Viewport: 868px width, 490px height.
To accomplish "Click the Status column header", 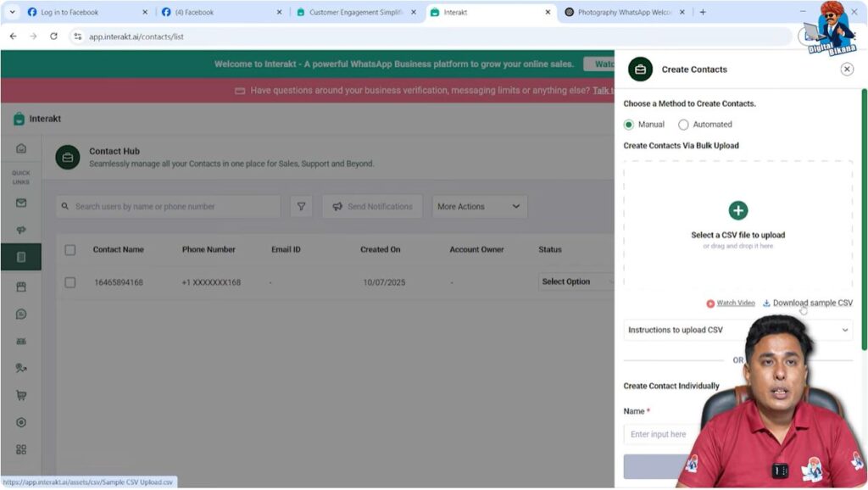I will [x=550, y=250].
